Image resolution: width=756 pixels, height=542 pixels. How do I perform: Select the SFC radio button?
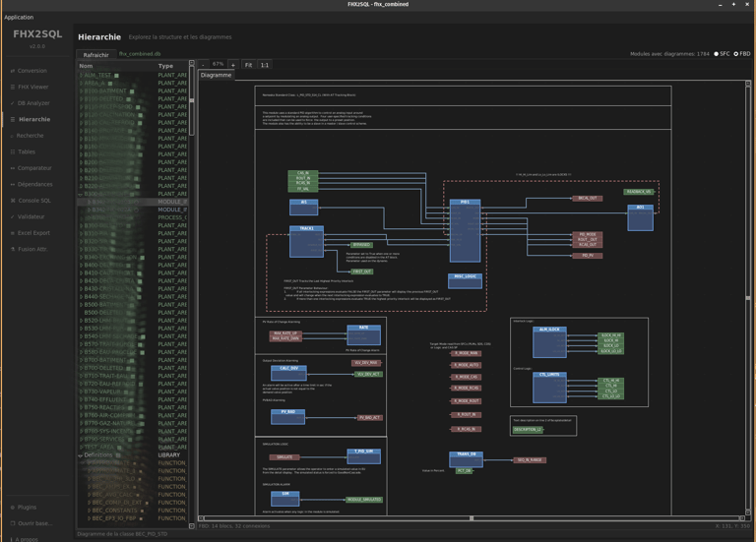(x=717, y=54)
